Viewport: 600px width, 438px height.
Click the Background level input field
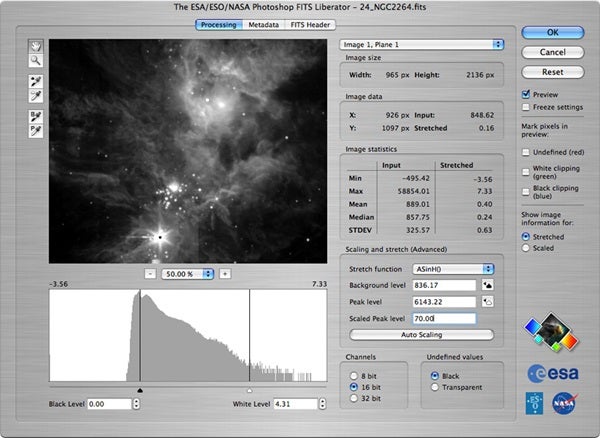point(444,285)
